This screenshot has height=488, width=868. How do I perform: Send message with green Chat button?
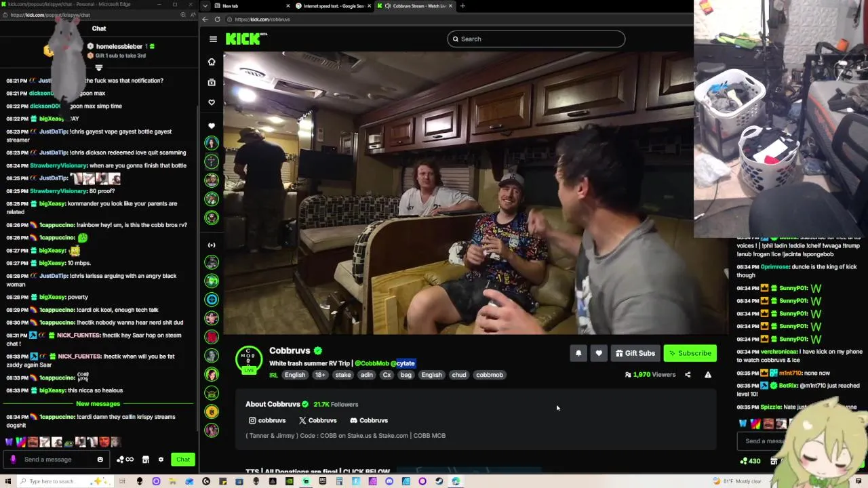pos(183,460)
